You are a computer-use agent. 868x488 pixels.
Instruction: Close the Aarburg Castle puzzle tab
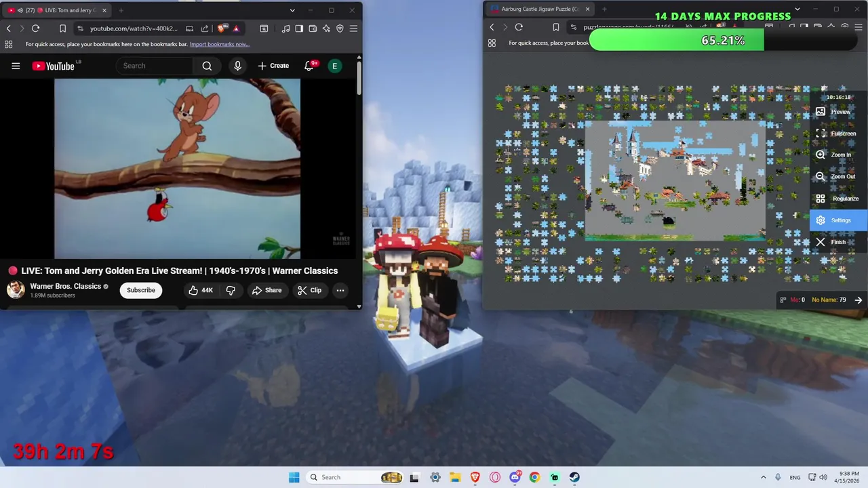(x=587, y=9)
